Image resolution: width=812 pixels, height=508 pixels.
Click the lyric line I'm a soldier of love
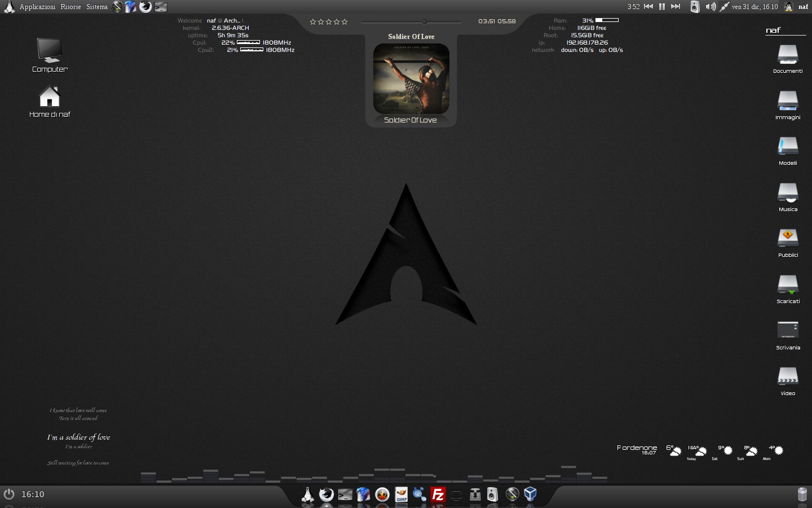point(78,437)
